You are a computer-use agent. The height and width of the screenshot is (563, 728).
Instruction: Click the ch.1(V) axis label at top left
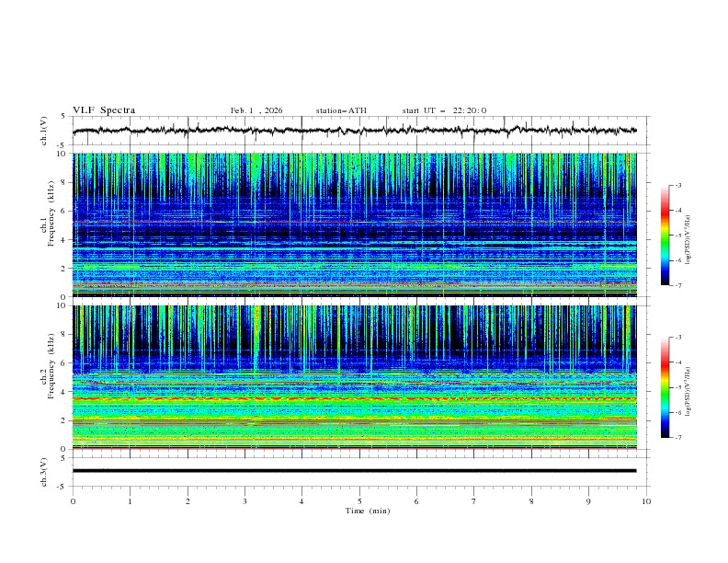45,131
